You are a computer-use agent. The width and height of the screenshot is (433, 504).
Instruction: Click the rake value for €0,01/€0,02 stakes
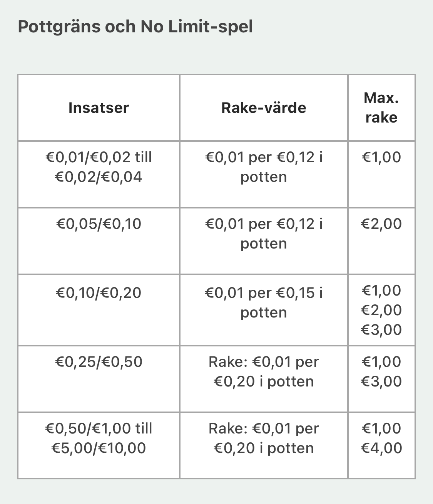click(x=264, y=167)
